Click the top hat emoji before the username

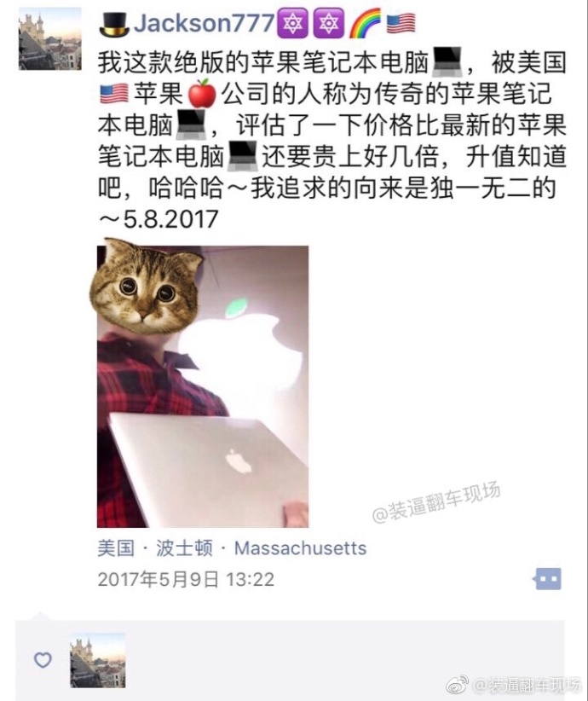114,25
